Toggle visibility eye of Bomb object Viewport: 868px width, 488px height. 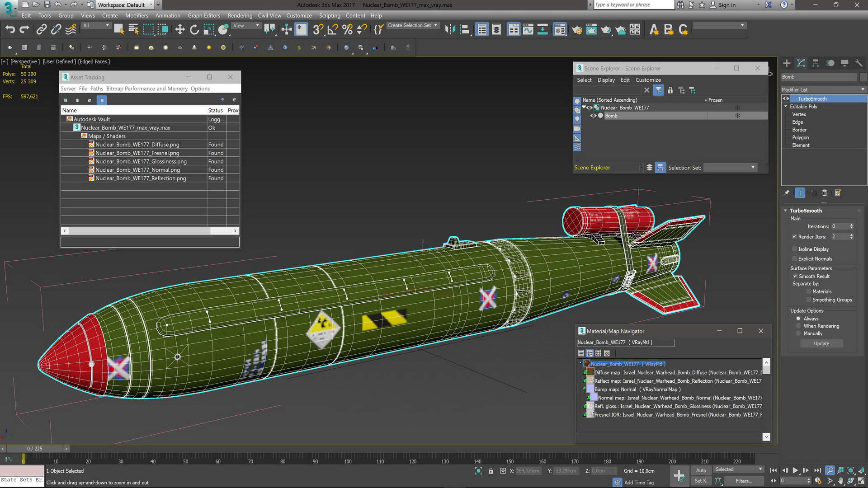point(593,116)
